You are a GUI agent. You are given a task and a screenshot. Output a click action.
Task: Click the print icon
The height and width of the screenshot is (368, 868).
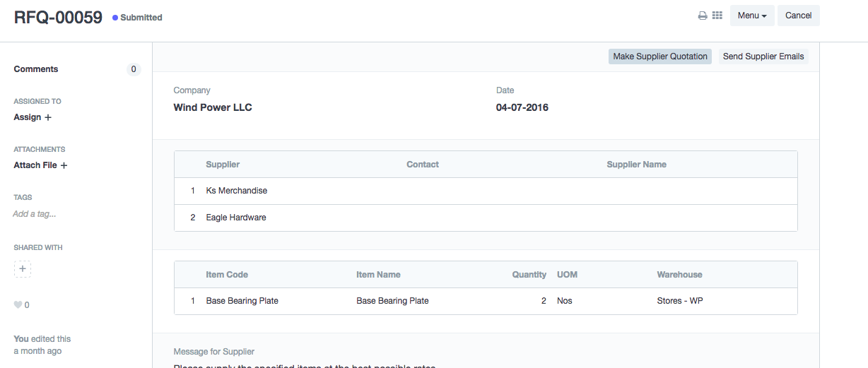pyautogui.click(x=703, y=16)
